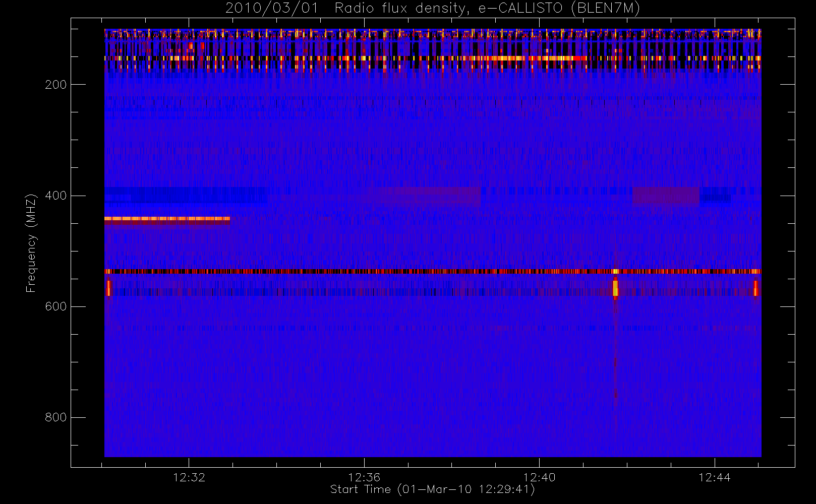The width and height of the screenshot is (816, 504).
Task: Click the 400 frequency tick label
Action: coord(55,196)
